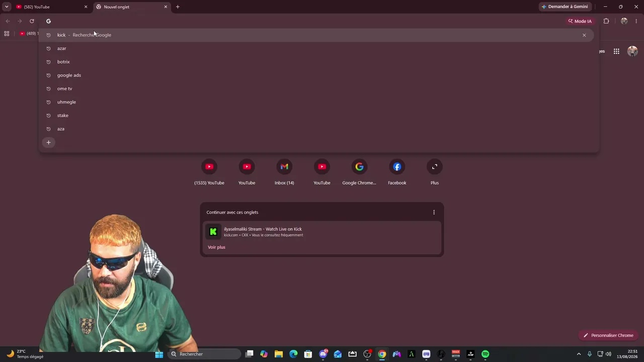
Task: Open the clock showing 22:51
Action: (x=628, y=354)
